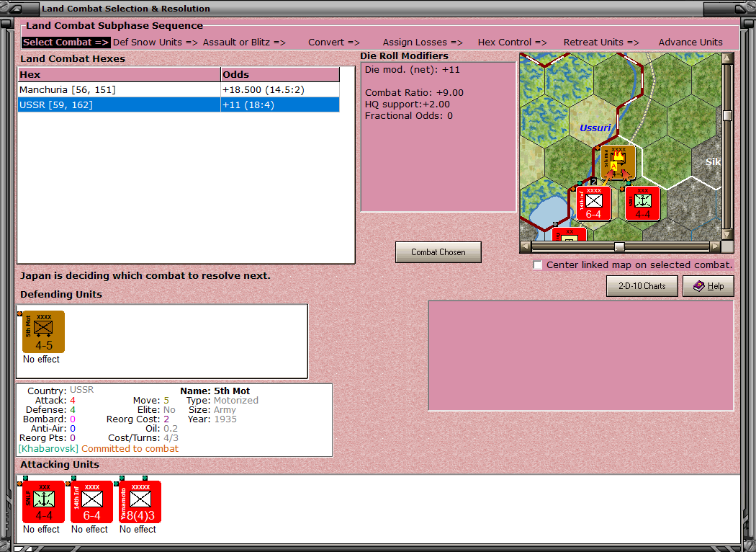The height and width of the screenshot is (552, 756).
Task: Click the Combat Ratio: +9.00 line
Action: pyautogui.click(x=414, y=93)
